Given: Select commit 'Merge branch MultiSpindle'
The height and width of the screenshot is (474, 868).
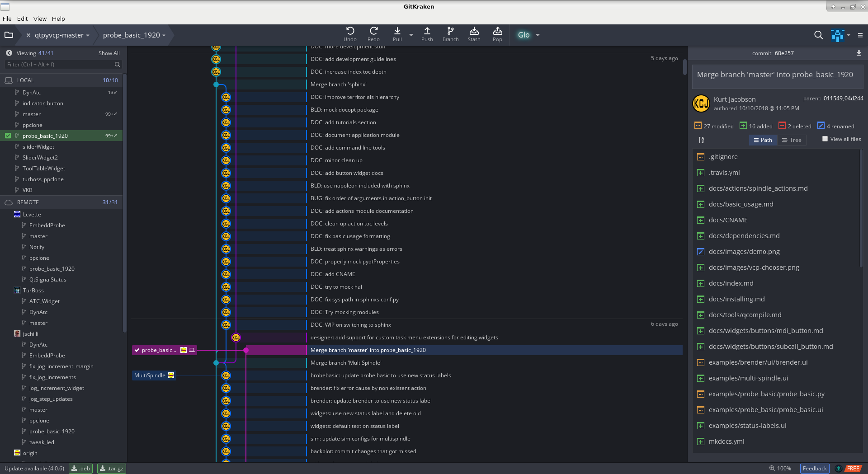Looking at the screenshot, I should (346, 363).
